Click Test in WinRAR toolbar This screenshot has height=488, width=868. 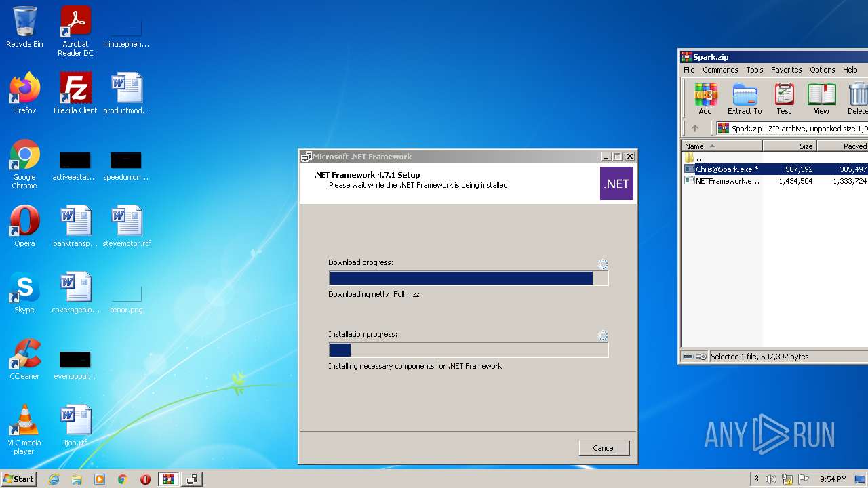coord(784,99)
